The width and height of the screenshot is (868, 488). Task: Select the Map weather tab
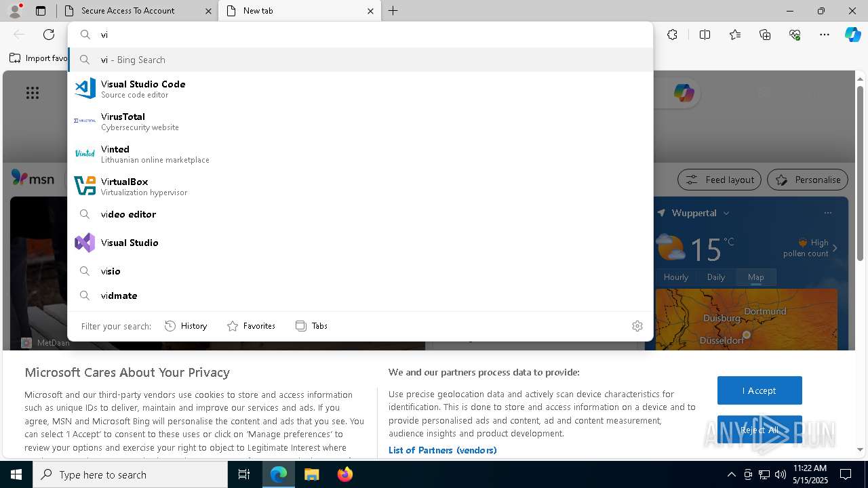(755, 277)
